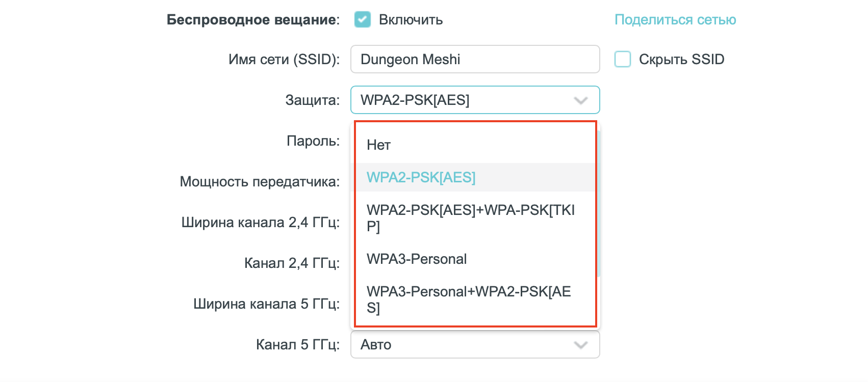The image size is (868, 382).
Task: Open the Канал 5 ГГц dropdown showing Авто
Action: (459, 345)
